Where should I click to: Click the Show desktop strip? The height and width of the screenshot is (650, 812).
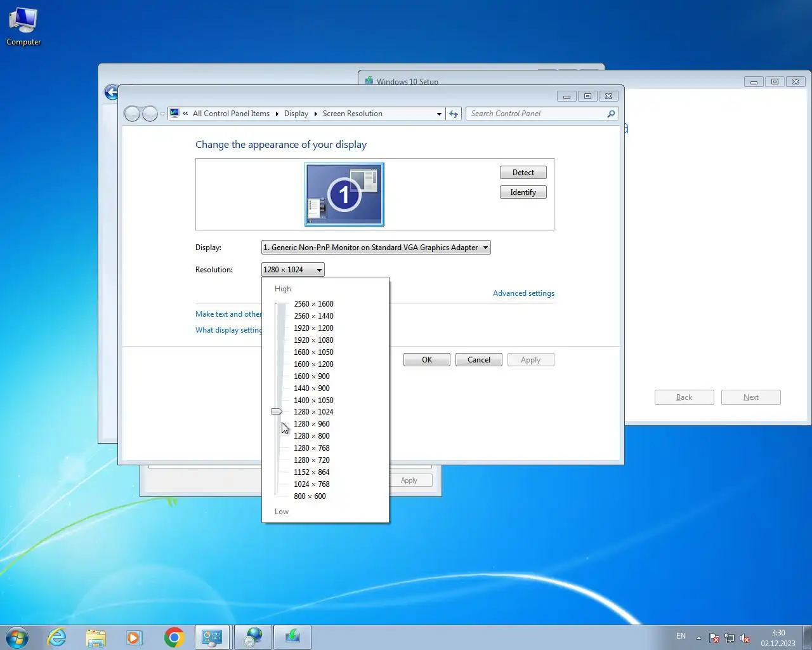(x=807, y=637)
